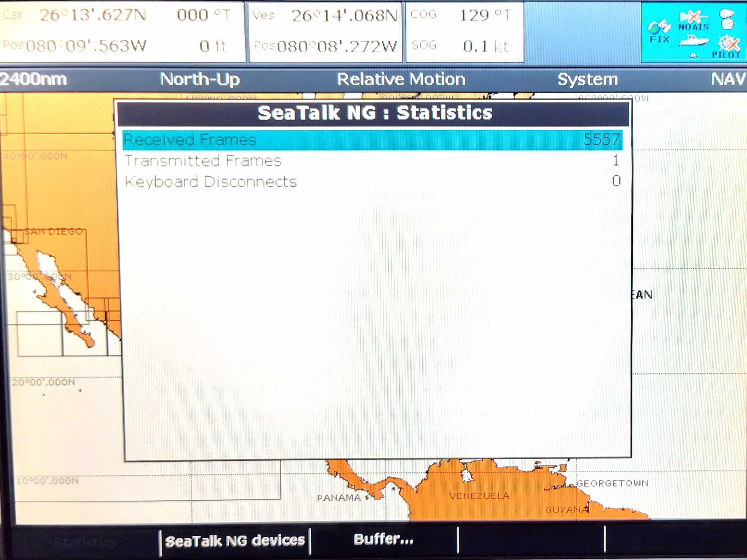Click the white boat icon
The image size is (747, 560).
pos(693,41)
